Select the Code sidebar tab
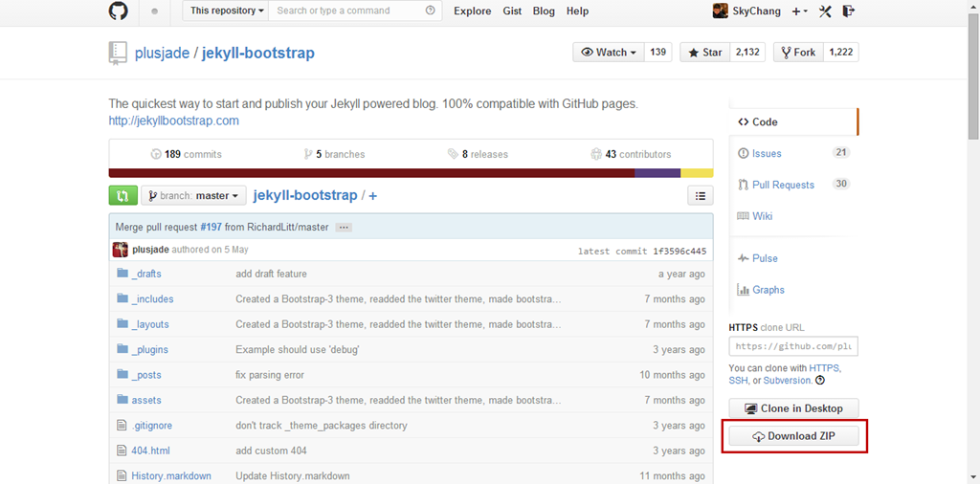 click(793, 121)
